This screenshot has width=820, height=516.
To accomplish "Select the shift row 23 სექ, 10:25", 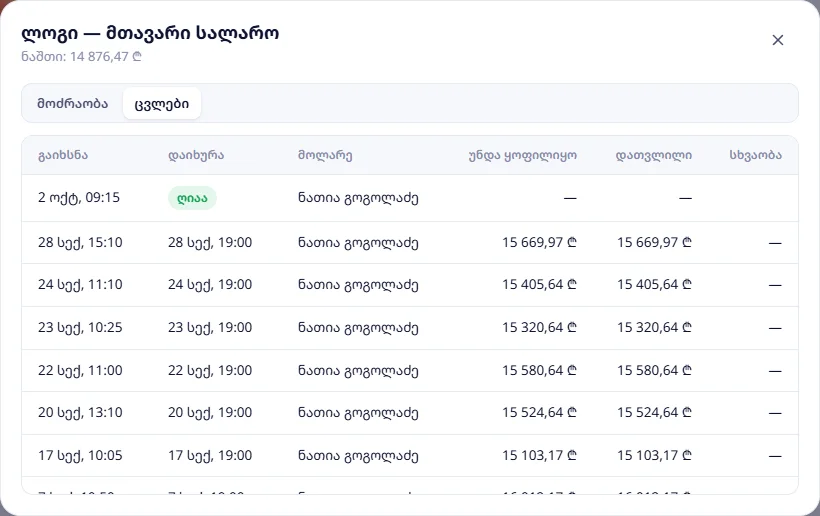I will click(410, 328).
